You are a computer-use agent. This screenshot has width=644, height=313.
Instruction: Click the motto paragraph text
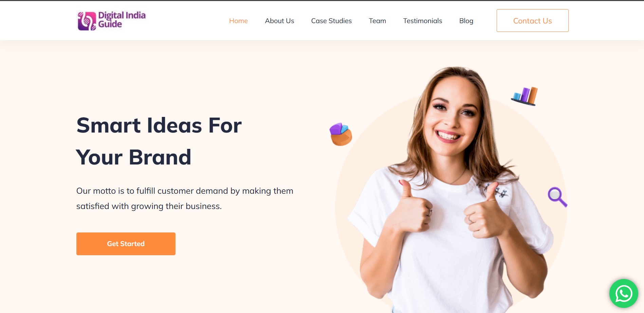185,198
